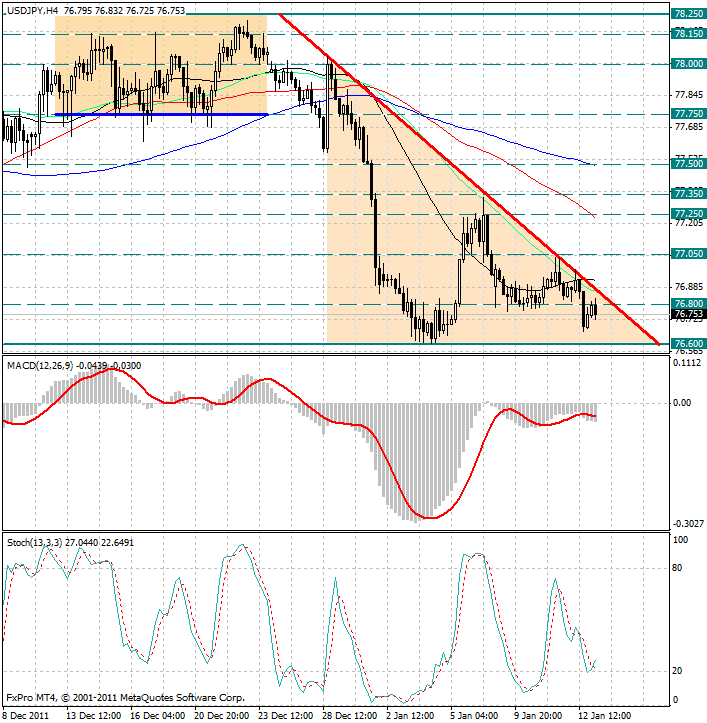Click the 2 Jan 12:00 time label
Image resolution: width=707 pixels, height=723 pixels.
coord(410,716)
